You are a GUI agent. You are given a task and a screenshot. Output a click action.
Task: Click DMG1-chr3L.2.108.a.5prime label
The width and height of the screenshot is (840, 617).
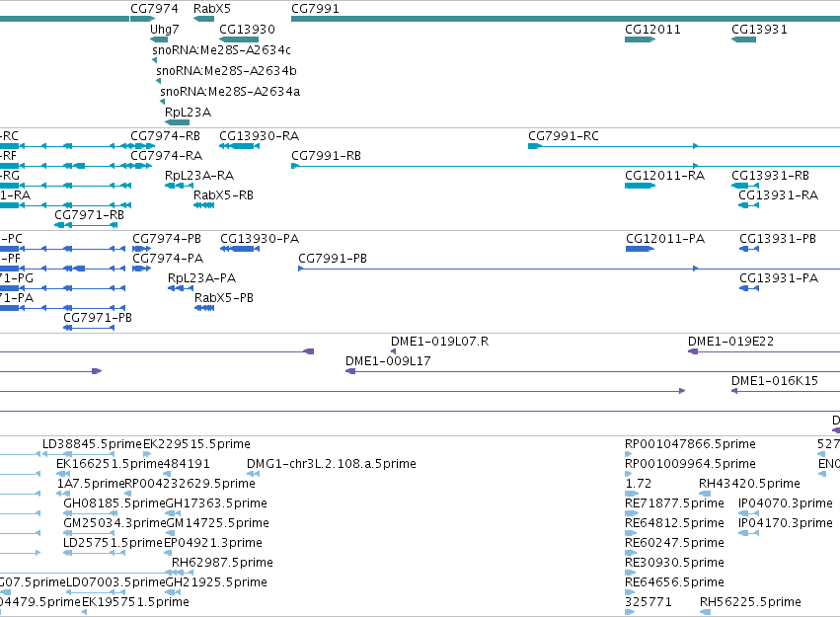click(x=331, y=464)
